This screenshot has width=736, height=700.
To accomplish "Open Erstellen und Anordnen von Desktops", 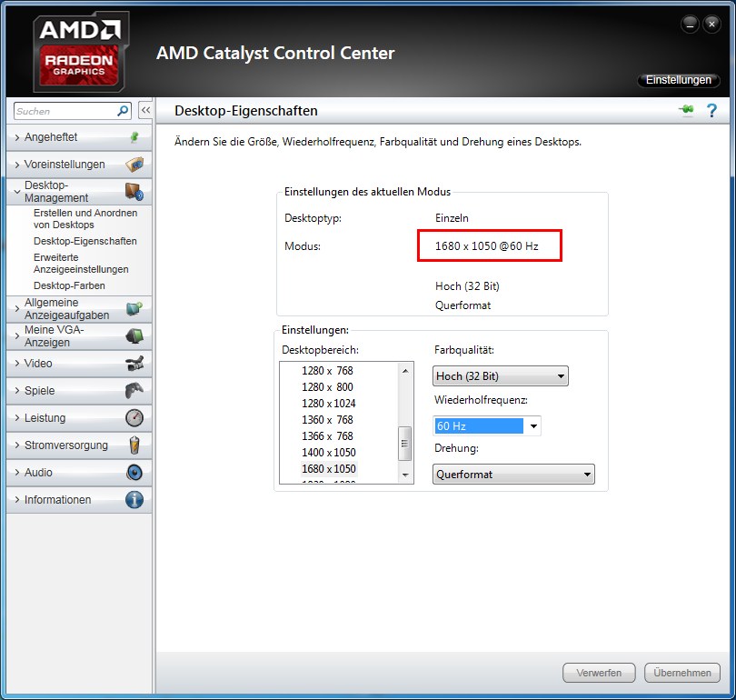I will (x=85, y=219).
